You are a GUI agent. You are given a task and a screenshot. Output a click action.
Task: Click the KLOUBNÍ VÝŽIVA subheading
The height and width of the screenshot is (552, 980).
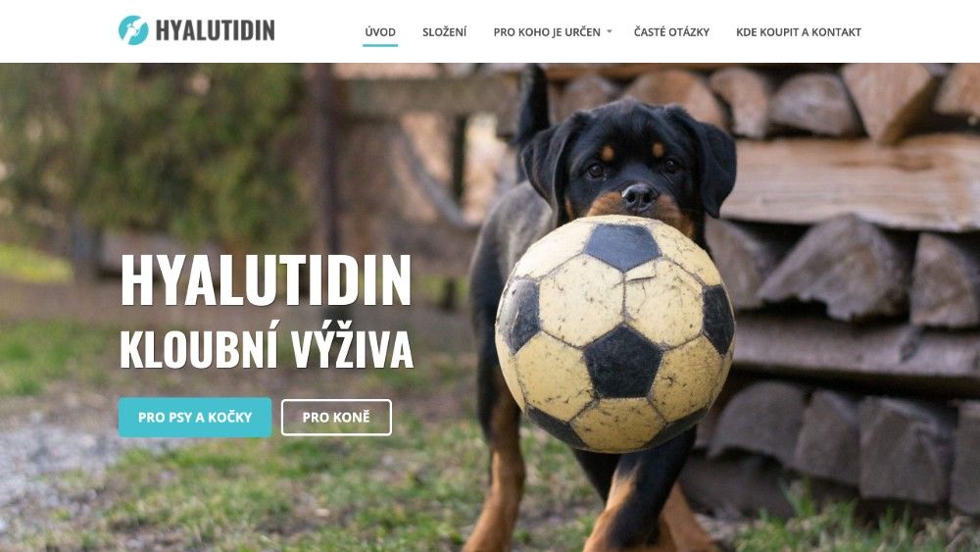click(x=267, y=349)
